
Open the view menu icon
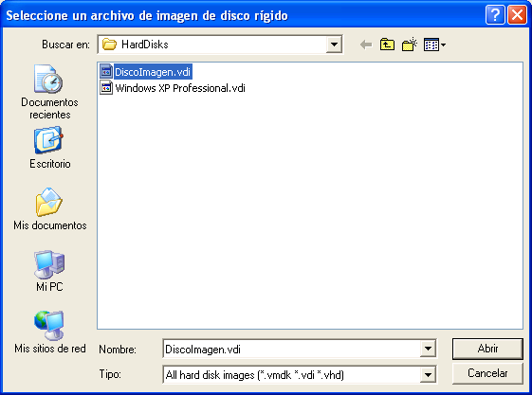click(434, 45)
